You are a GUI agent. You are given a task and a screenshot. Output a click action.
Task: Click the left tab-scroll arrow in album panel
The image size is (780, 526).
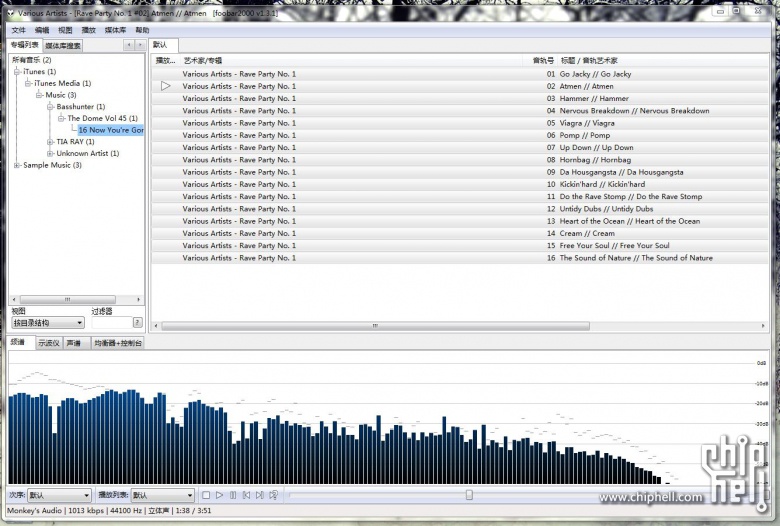pyautogui.click(x=129, y=45)
